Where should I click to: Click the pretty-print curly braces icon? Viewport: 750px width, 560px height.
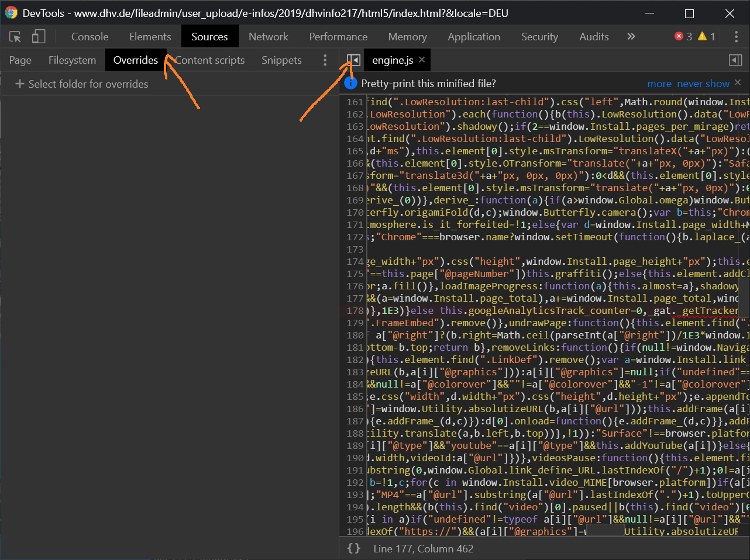pos(353,548)
